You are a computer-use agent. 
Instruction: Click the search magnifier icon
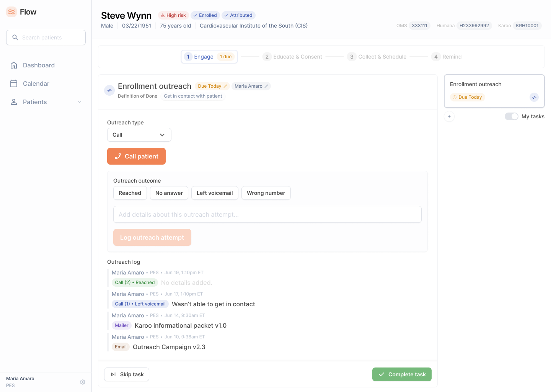tap(15, 38)
